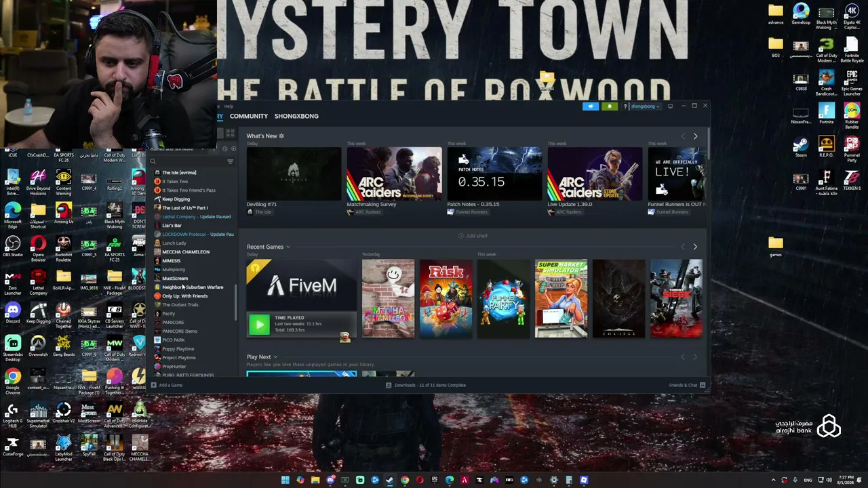The image size is (868, 488).
Task: Open the advance folder on desktop
Action: click(x=776, y=14)
